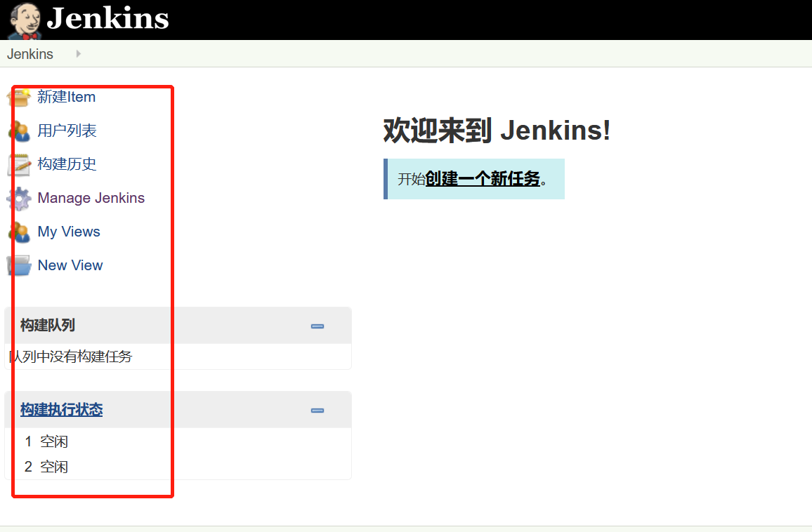This screenshot has width=812, height=532.
Task: Open the 构建历史 link
Action: pyautogui.click(x=67, y=164)
